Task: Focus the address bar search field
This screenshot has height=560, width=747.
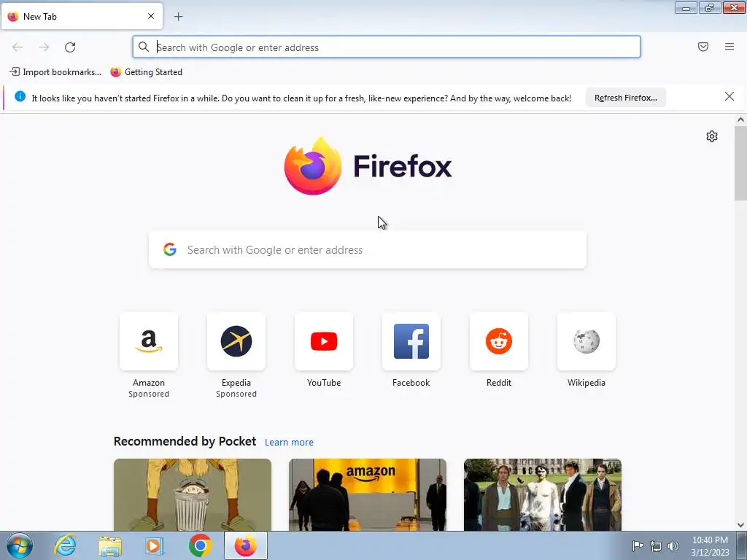Action: point(387,47)
